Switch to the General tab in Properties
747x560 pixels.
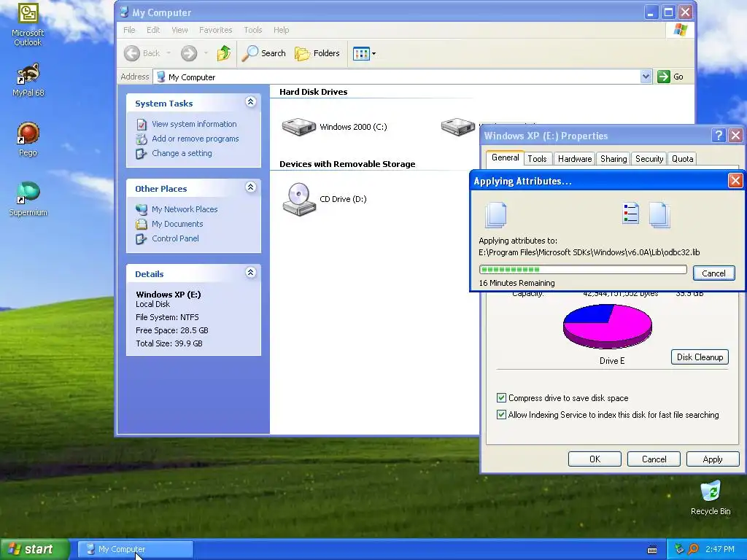coord(505,157)
